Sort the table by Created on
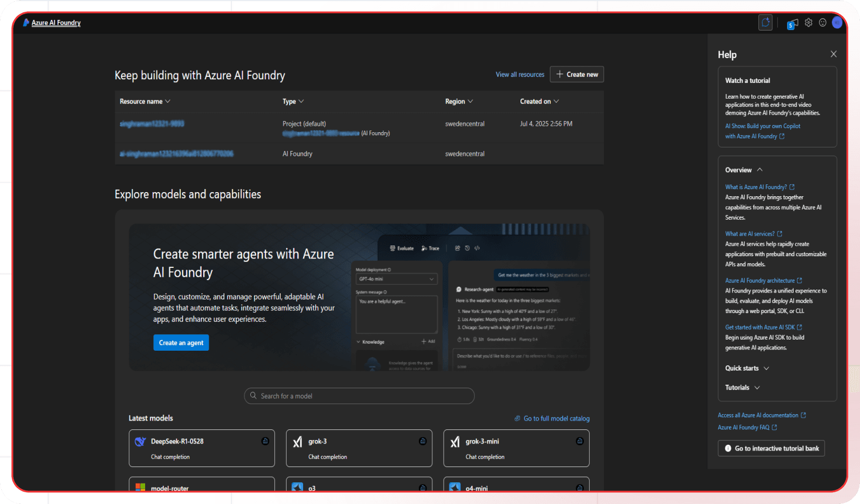The image size is (860, 504). tap(539, 102)
